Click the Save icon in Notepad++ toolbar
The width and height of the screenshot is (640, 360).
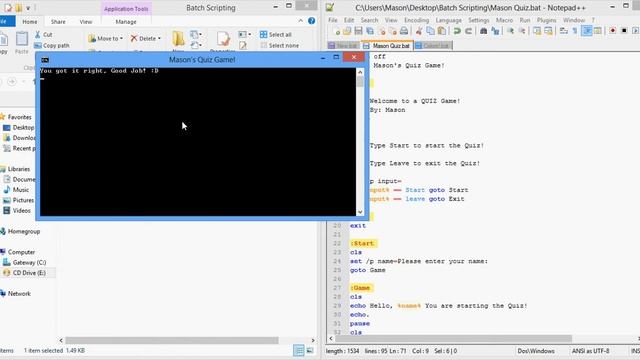[x=358, y=31]
